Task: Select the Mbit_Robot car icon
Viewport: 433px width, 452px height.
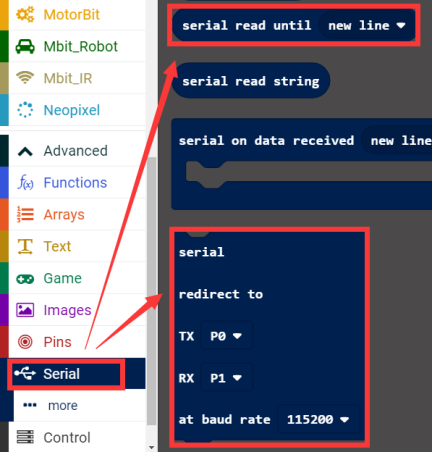Action: (x=25, y=47)
